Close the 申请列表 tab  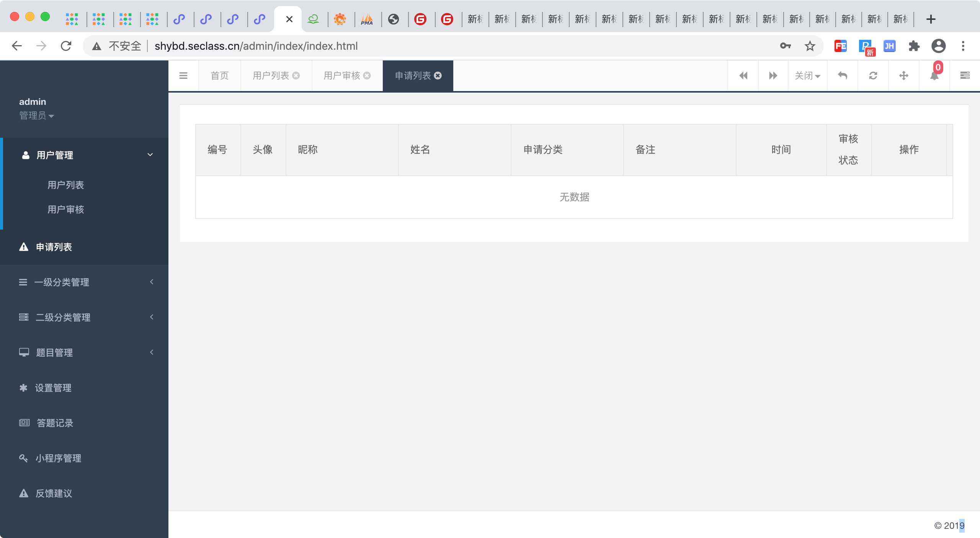438,76
